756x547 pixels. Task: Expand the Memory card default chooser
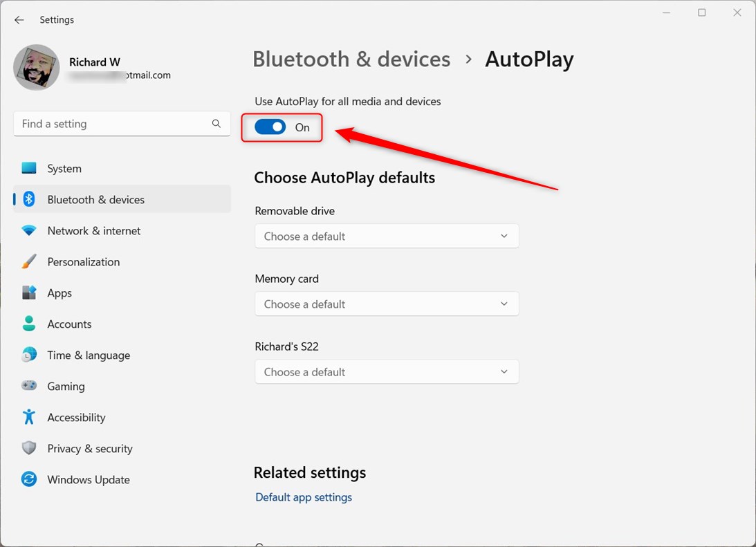pos(386,304)
